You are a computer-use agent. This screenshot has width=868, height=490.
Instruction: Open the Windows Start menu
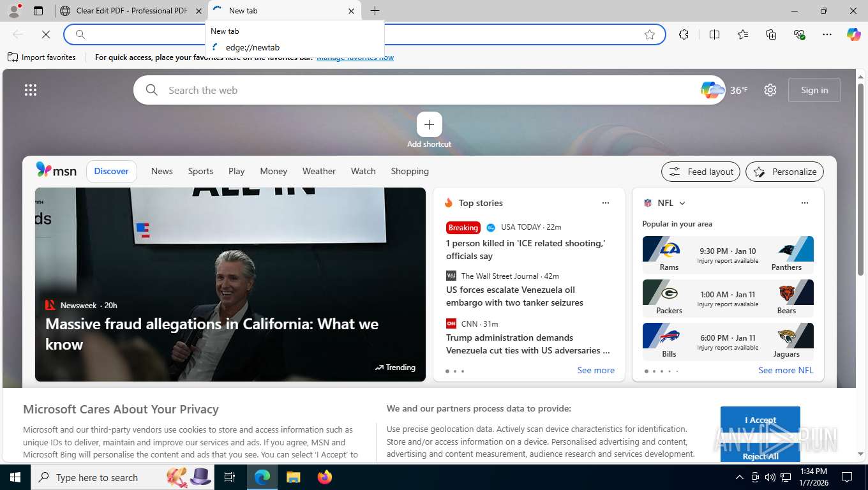click(x=15, y=477)
